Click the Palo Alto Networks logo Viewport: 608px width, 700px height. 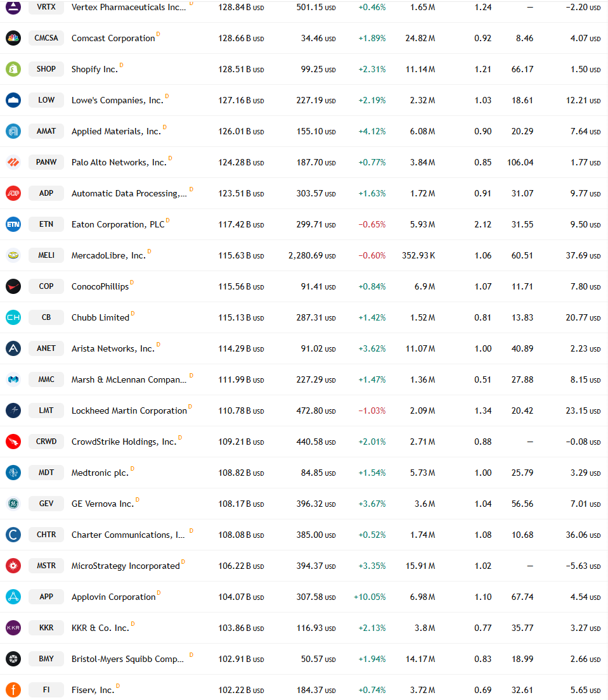pos(13,162)
